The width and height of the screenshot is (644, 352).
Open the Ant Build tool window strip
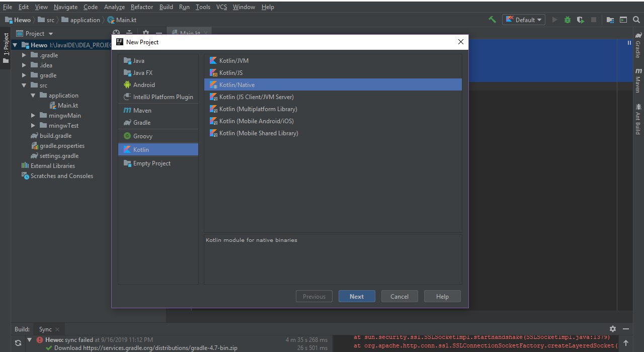point(638,119)
